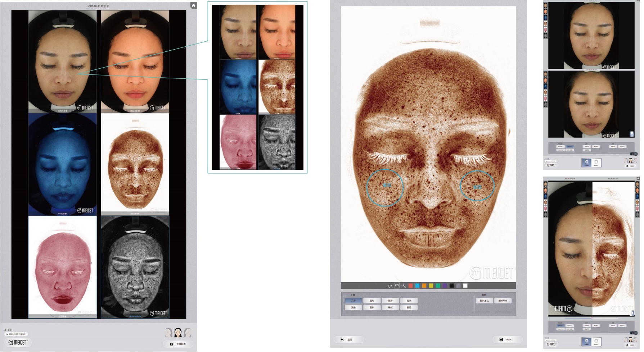644x352 pixels.
Task: Open the red-zone face image in the grid
Action: (x=63, y=267)
